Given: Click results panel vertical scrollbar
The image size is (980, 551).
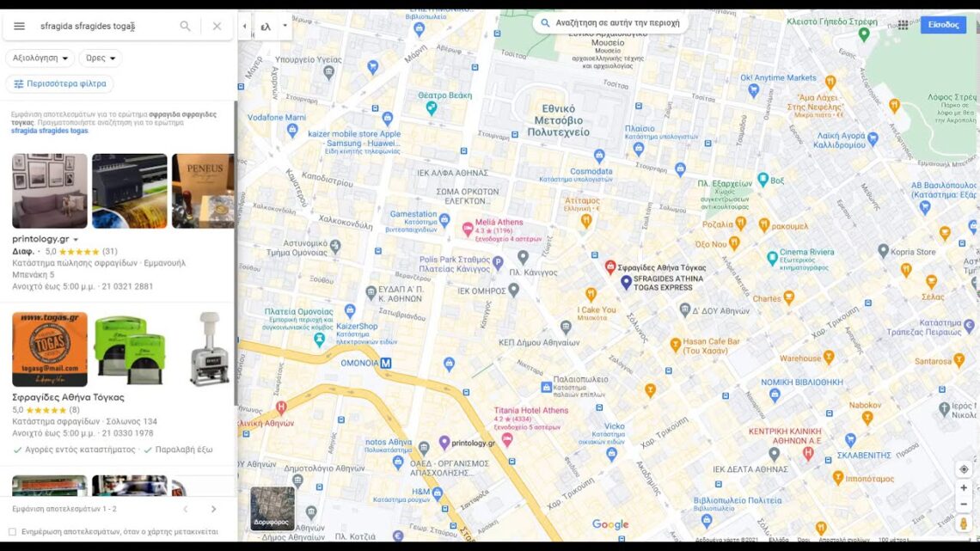Looking at the screenshot, I should pos(236,253).
